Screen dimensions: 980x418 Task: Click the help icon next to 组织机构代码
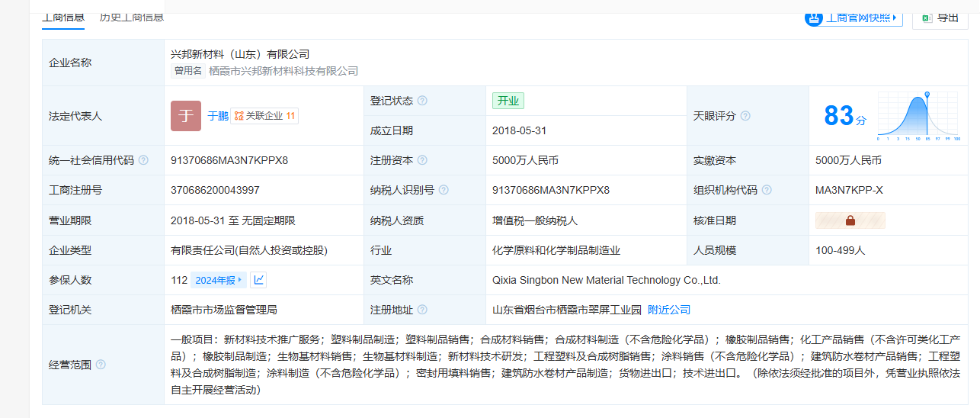pyautogui.click(x=767, y=190)
